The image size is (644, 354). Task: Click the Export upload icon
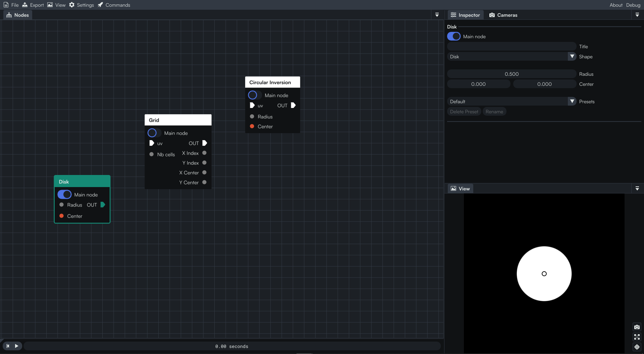click(25, 5)
